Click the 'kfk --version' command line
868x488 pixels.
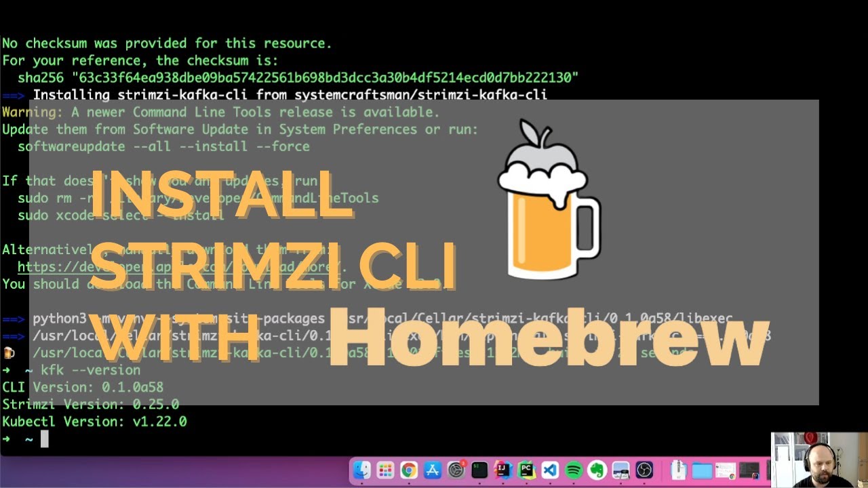click(90, 370)
